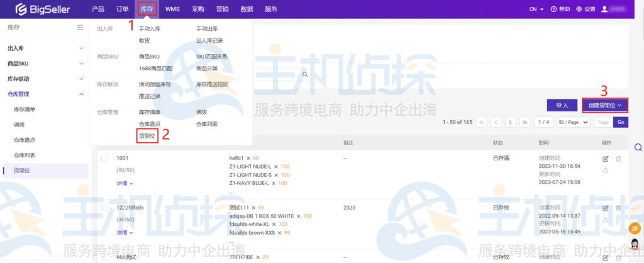Select the checkbox for shelf 1001
The image size is (644, 263).
(x=104, y=158)
